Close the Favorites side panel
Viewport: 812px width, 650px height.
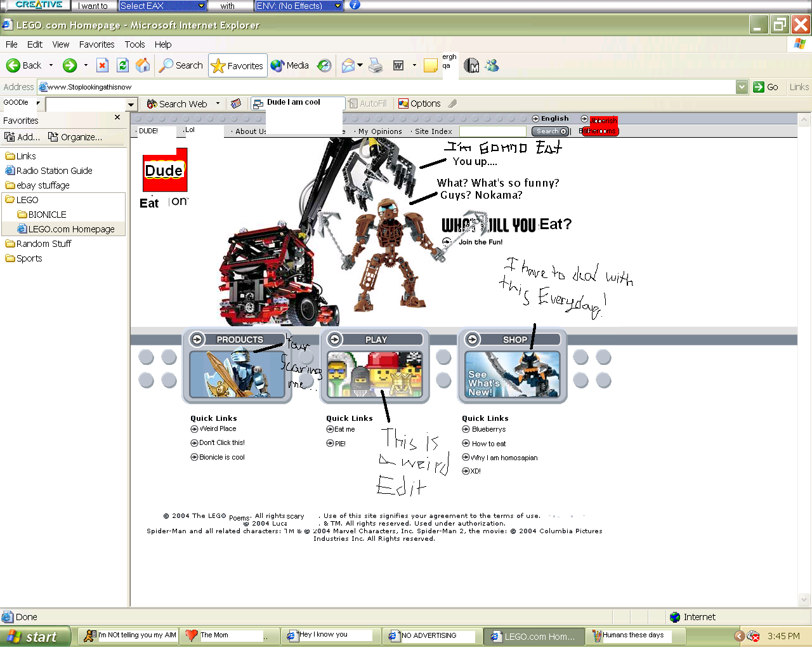pos(117,117)
